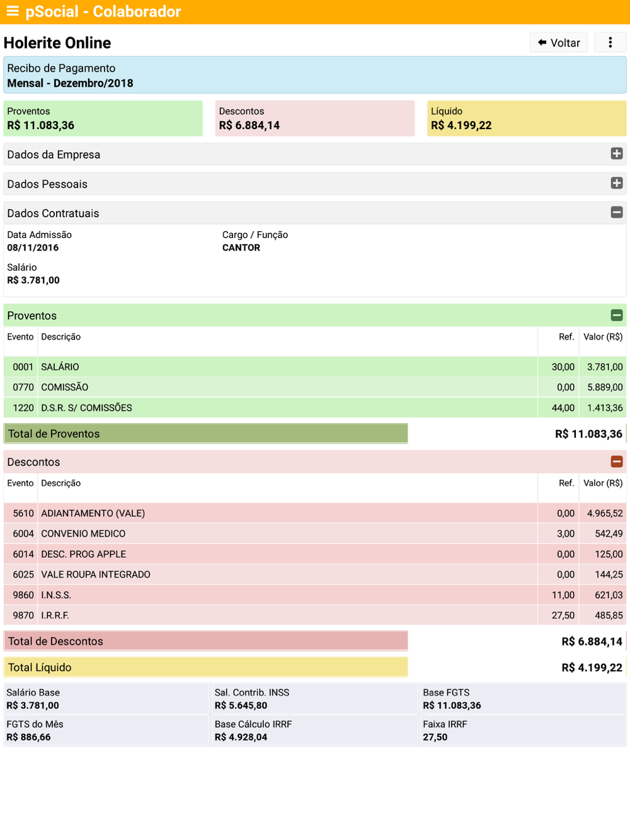Screen dimensions: 630x840
Task: Toggle the Dados Contratuais header bar
Action: 315,213
